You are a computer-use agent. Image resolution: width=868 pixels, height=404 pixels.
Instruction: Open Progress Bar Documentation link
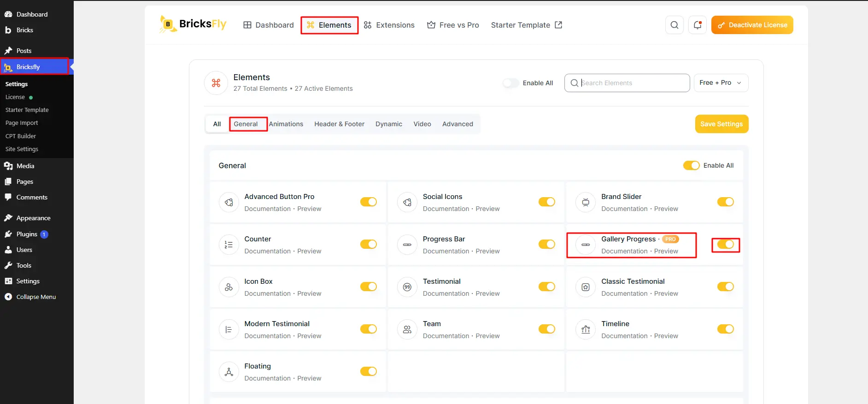point(446,251)
